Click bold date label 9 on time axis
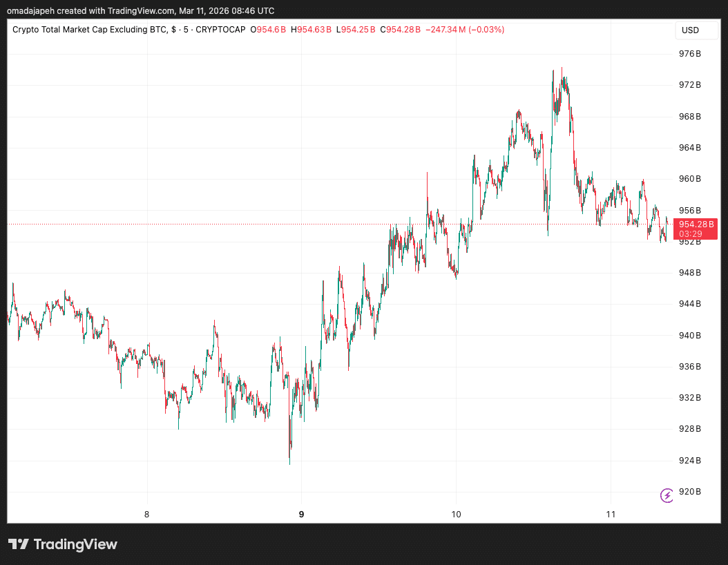 (x=301, y=514)
